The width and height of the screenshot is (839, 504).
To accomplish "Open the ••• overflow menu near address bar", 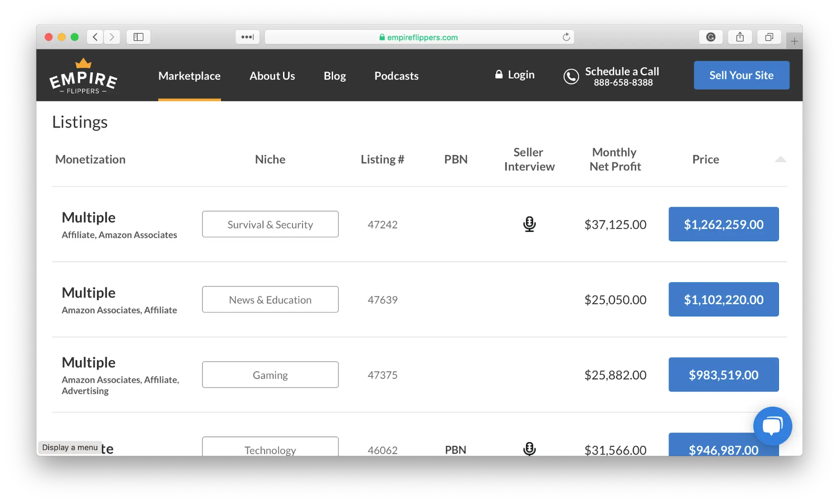I will click(x=247, y=37).
